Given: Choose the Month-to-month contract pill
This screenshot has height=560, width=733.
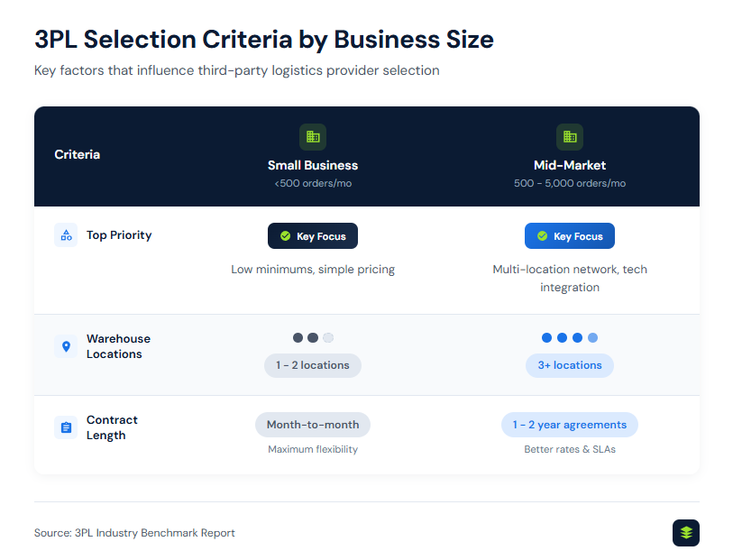Looking at the screenshot, I should pyautogui.click(x=313, y=425).
